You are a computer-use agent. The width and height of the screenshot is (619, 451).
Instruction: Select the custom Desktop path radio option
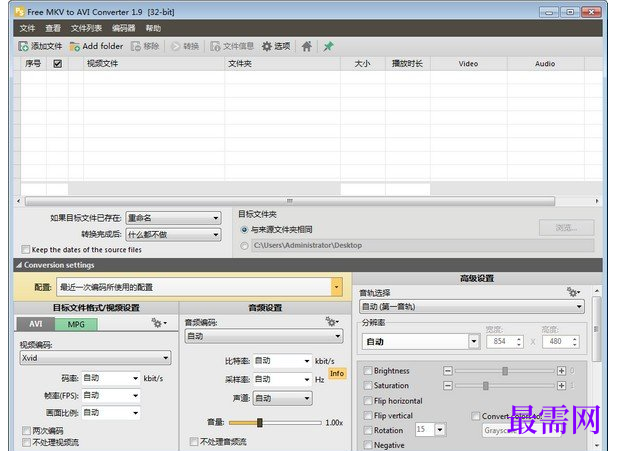click(x=244, y=246)
